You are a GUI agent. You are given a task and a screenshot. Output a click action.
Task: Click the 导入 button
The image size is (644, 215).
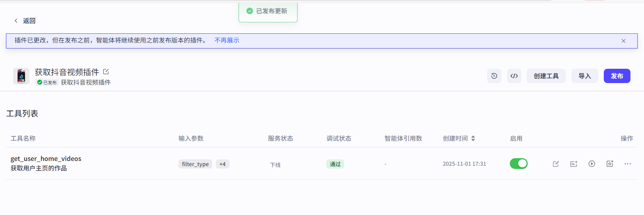point(585,76)
